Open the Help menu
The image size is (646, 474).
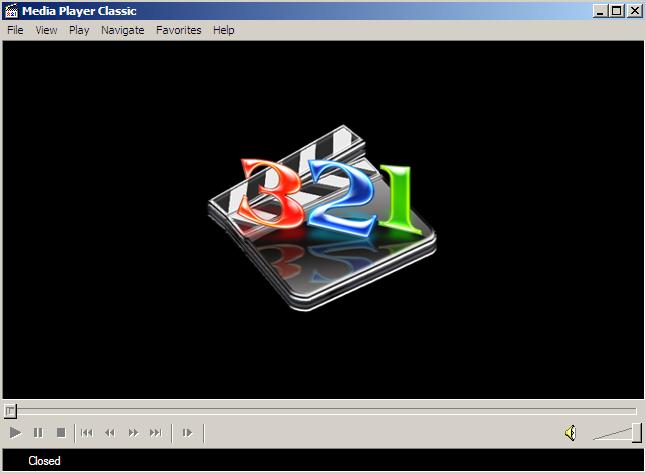[224, 30]
